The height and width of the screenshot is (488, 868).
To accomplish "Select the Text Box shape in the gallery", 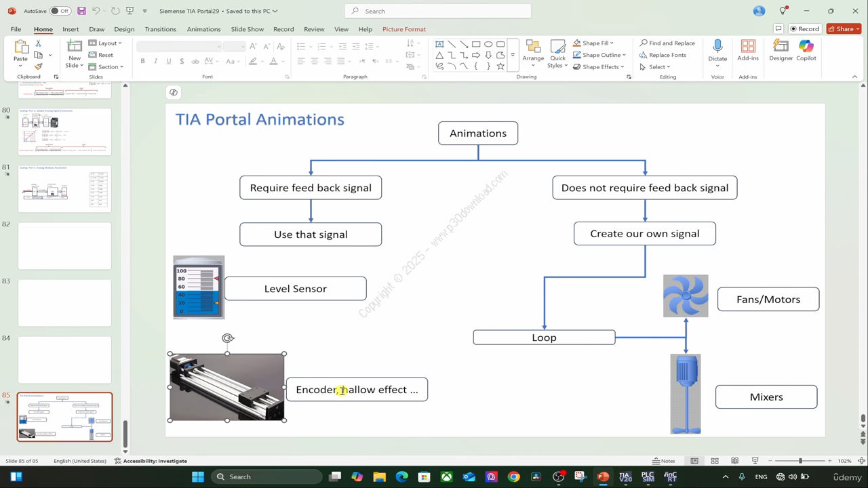I will click(x=439, y=44).
